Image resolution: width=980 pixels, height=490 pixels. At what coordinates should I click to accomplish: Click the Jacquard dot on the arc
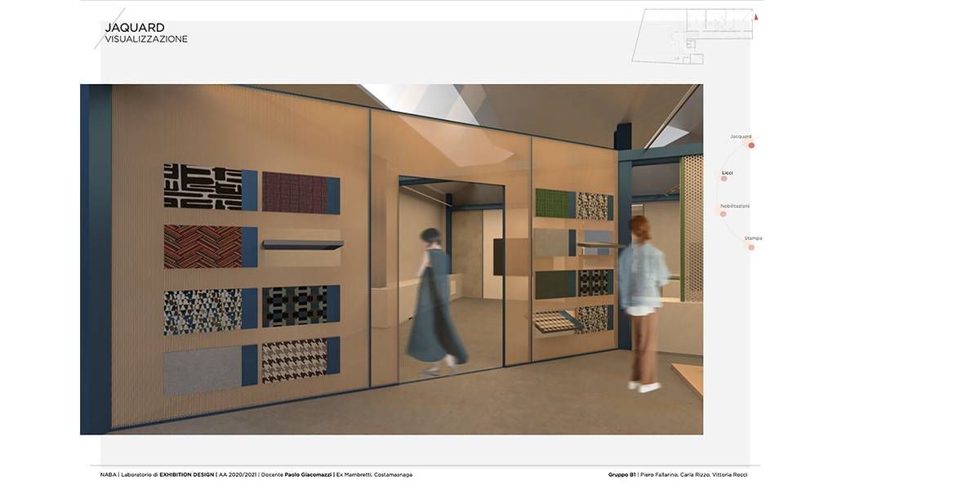751,145
